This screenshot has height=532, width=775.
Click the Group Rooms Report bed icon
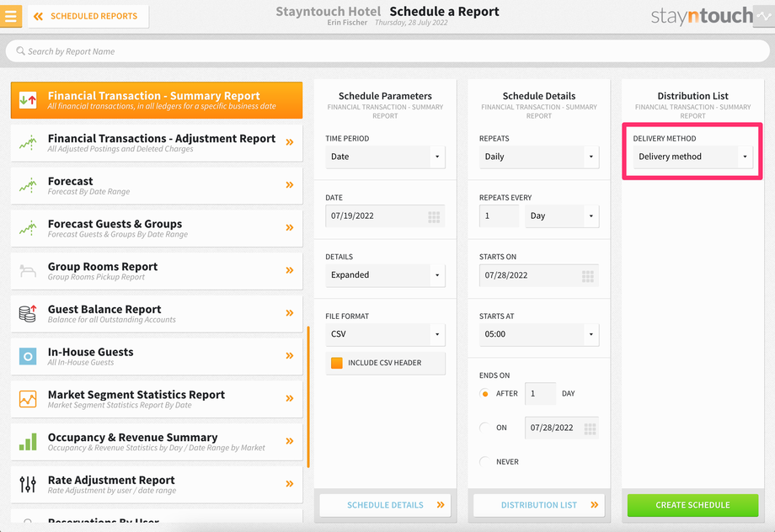pos(28,271)
